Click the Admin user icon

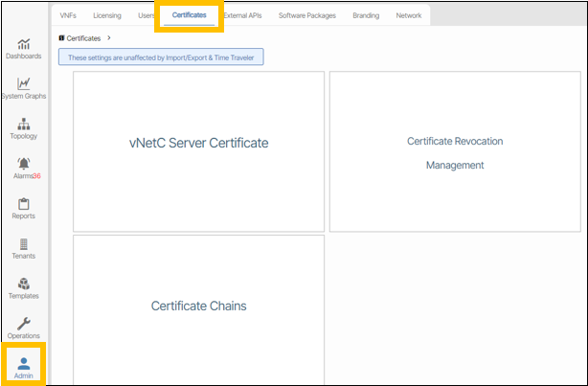pos(24,364)
